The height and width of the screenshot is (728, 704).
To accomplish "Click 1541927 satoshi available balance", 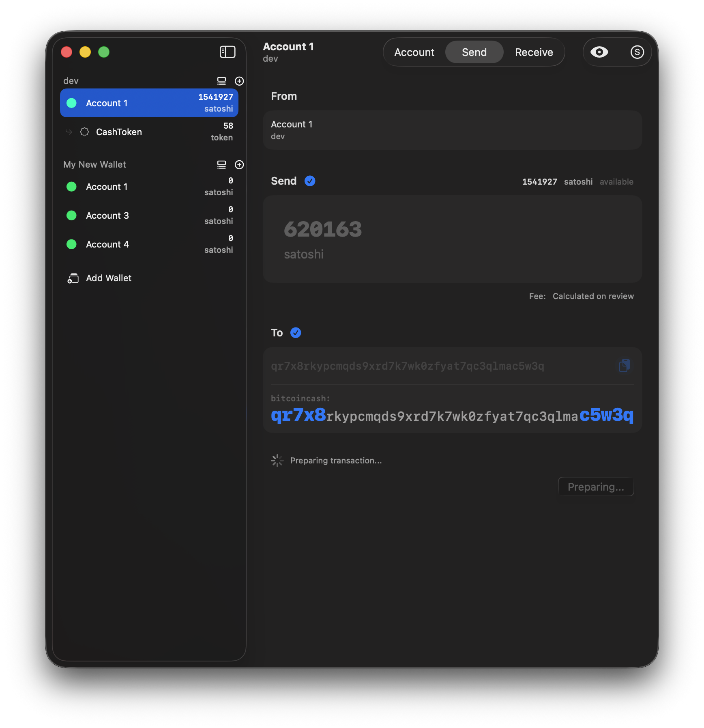I will (577, 182).
